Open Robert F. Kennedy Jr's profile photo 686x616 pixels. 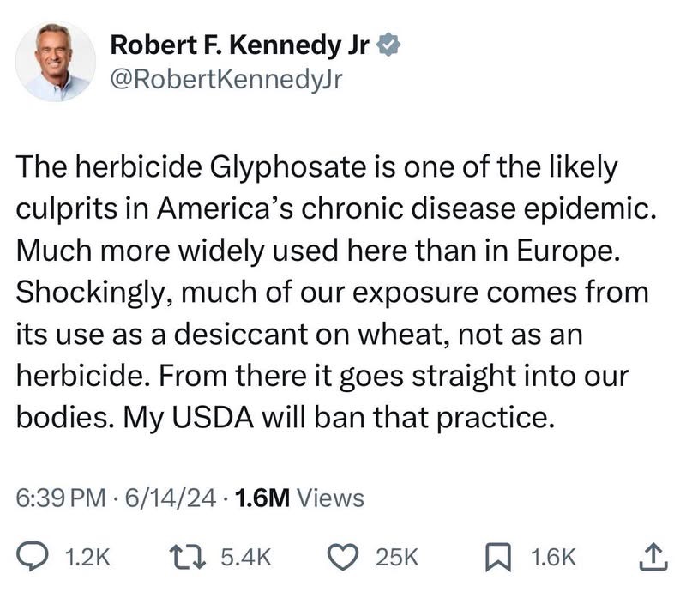coord(56,61)
